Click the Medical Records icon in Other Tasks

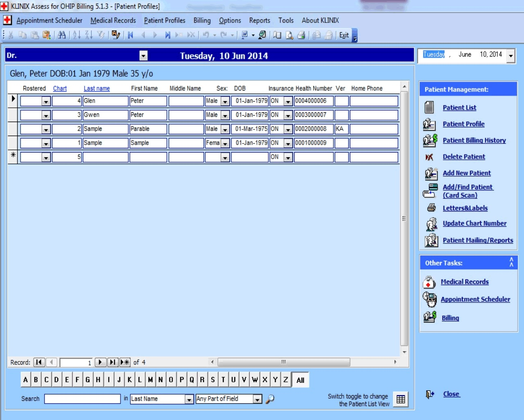429,282
